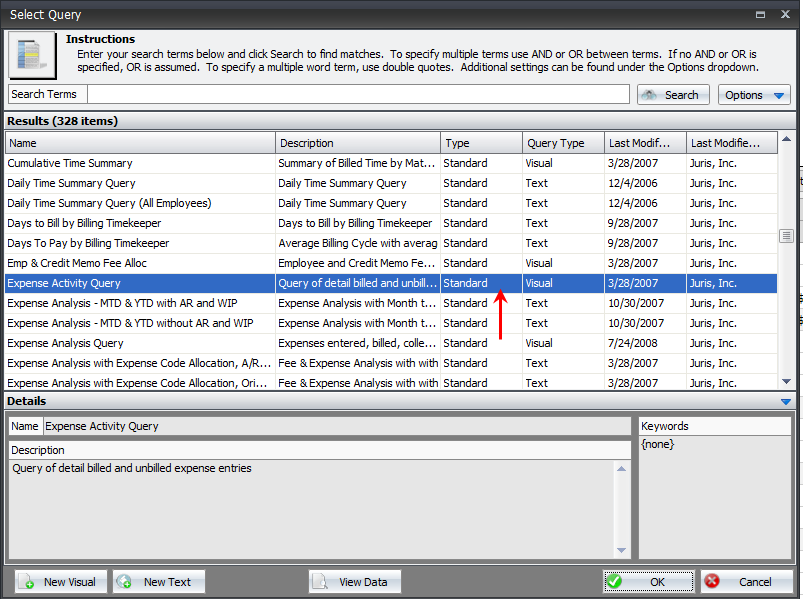The height and width of the screenshot is (599, 803).
Task: Select Cumulative Time Summary row
Action: (70, 163)
